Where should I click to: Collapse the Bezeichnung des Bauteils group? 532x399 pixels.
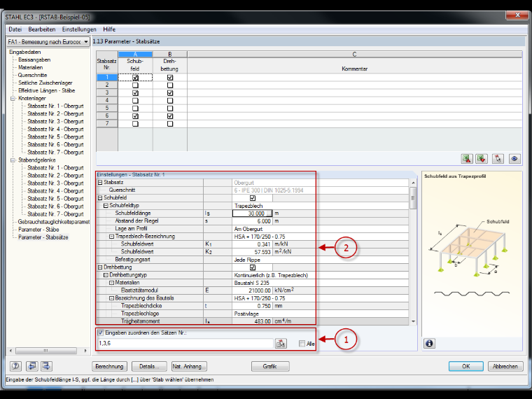click(111, 298)
